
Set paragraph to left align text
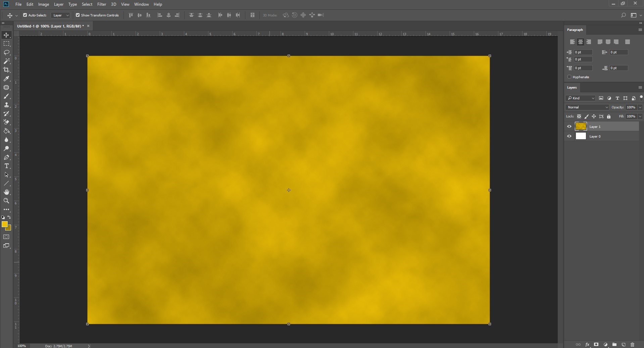tap(573, 42)
